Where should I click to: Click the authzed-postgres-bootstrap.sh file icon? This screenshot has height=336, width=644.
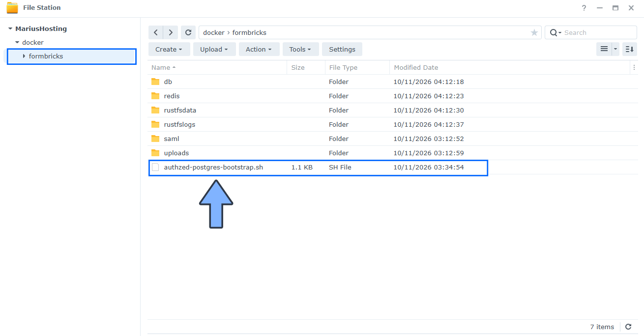[x=155, y=167]
